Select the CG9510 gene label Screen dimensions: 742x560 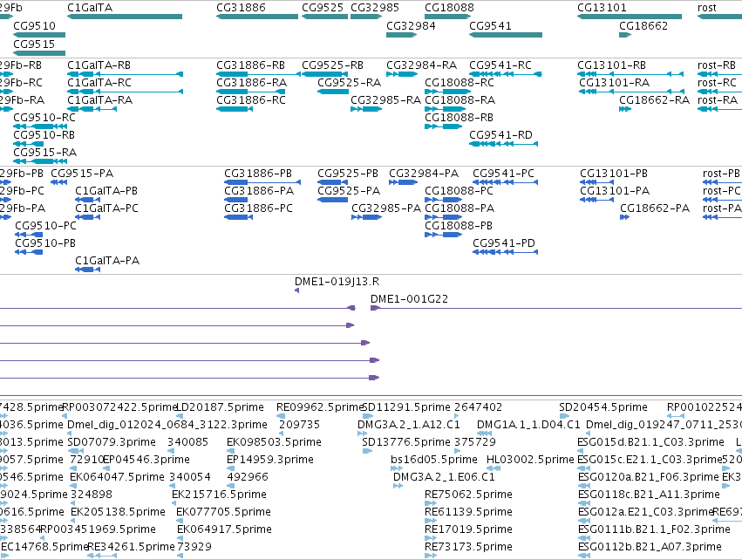pyautogui.click(x=35, y=25)
